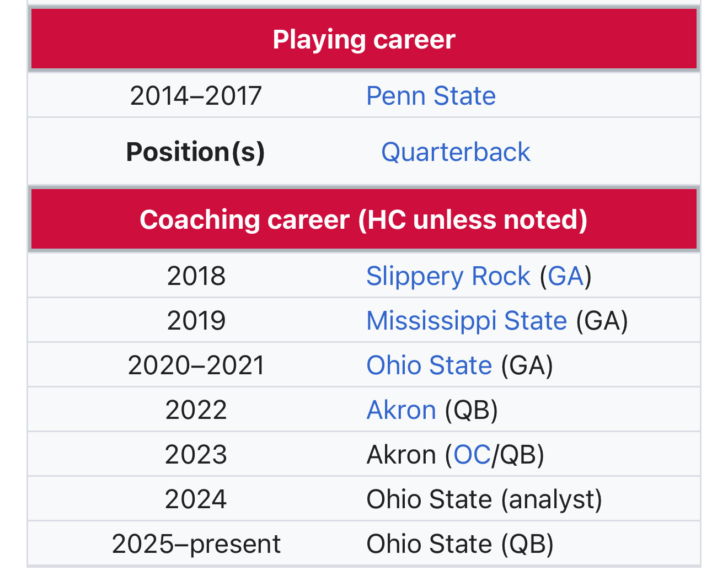728x576 pixels.
Task: Open the OC link in the 2023 row
Action: tap(472, 455)
